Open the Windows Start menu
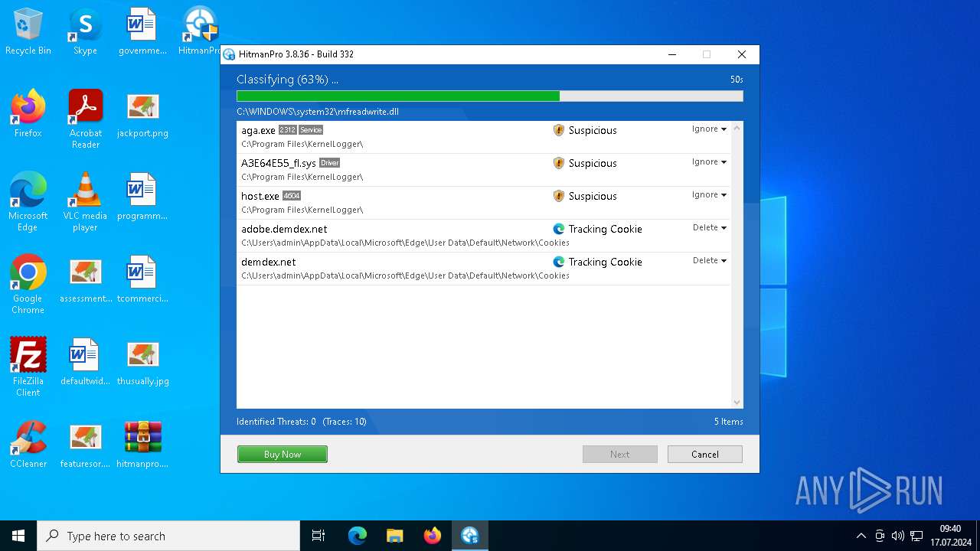 click(x=18, y=536)
